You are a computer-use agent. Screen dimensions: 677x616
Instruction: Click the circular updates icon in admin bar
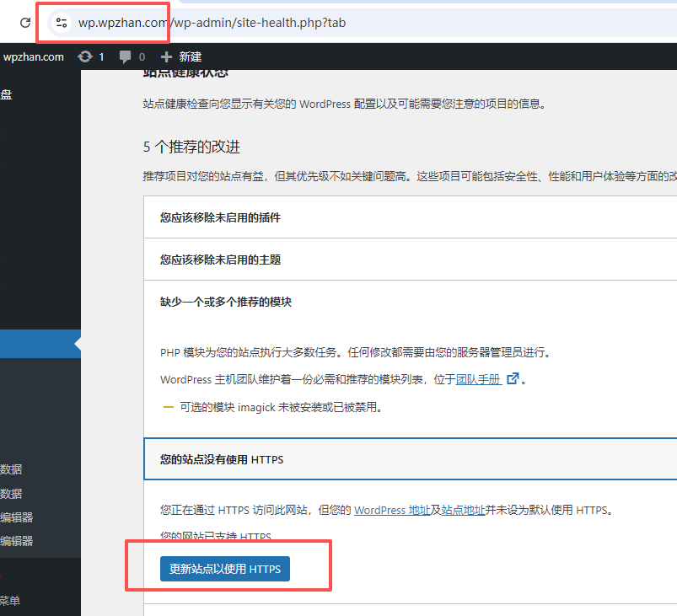[85, 56]
